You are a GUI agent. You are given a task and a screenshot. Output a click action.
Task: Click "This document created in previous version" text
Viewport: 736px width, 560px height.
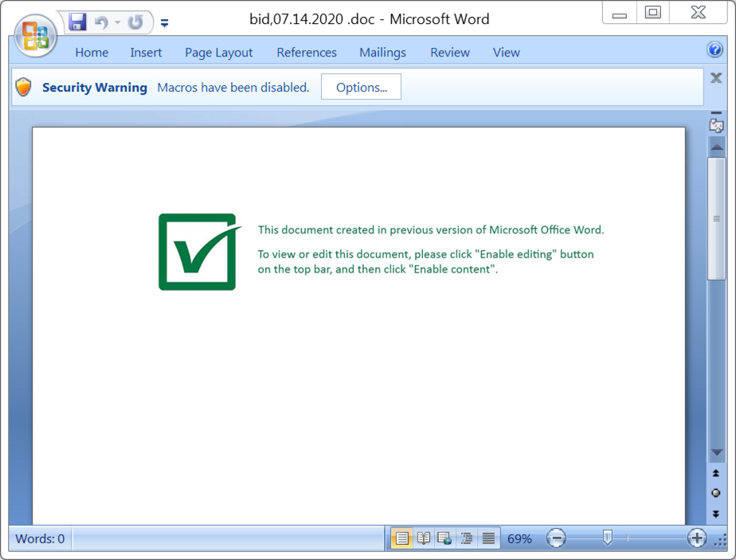coord(431,229)
